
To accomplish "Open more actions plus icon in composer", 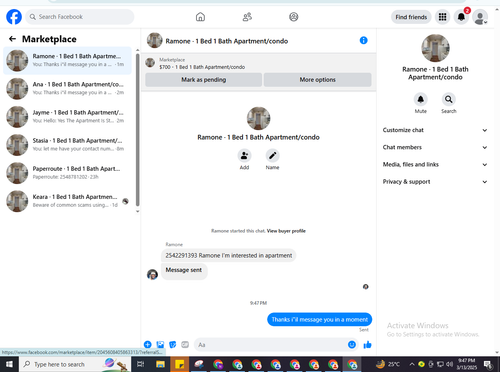I will click(x=148, y=345).
